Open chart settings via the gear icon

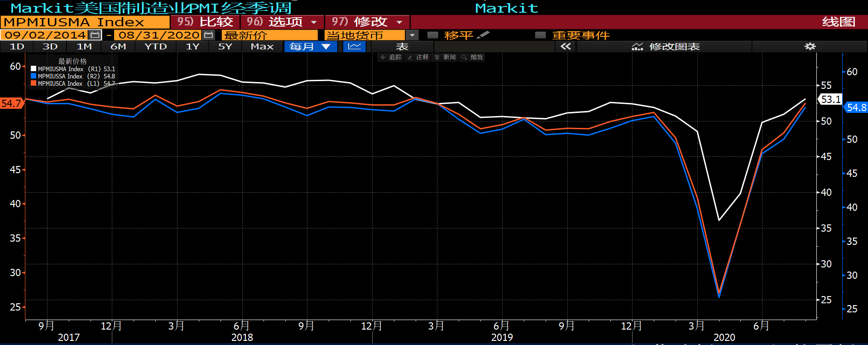[x=810, y=46]
